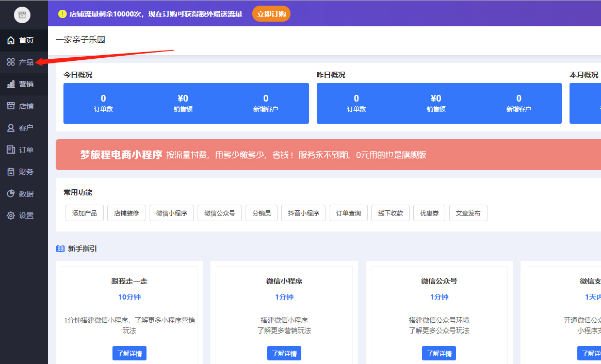
Task: Click the 营销 bar chart icon
Action: (x=11, y=84)
